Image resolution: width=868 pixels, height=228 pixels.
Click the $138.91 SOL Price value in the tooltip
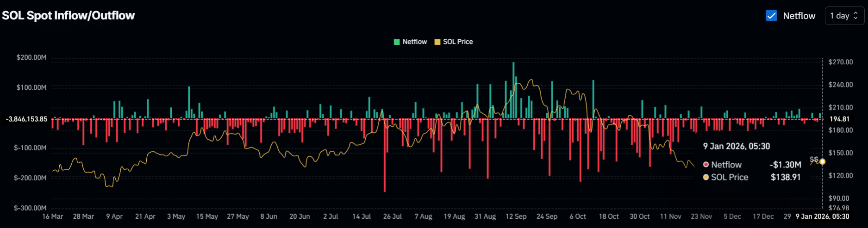coord(785,177)
